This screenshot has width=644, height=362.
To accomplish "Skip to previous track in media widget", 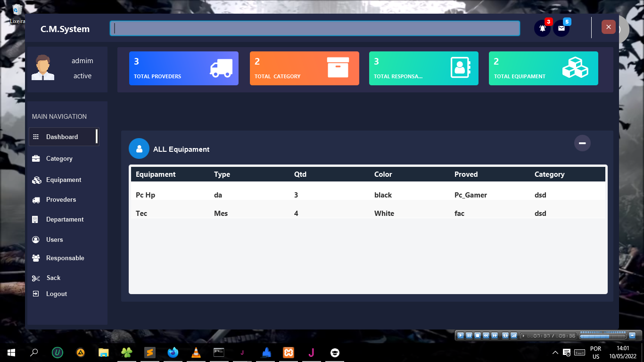I will pos(486,336).
